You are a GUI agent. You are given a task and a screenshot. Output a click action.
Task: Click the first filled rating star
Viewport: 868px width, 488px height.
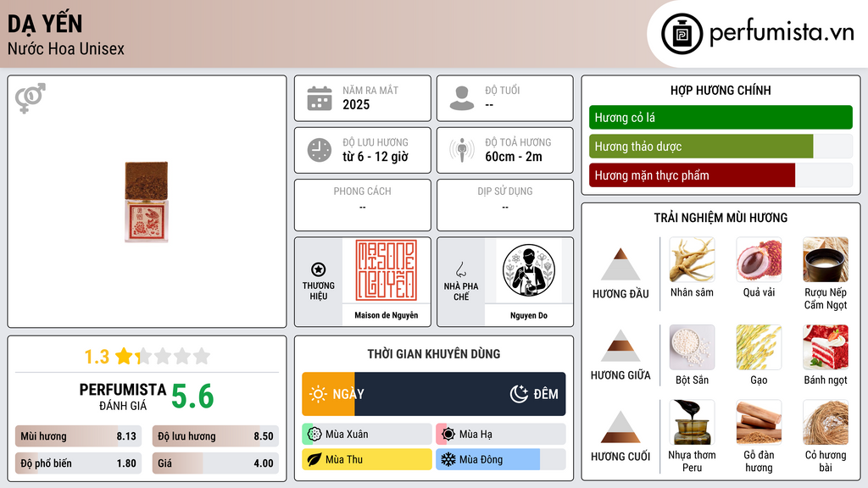coord(124,356)
